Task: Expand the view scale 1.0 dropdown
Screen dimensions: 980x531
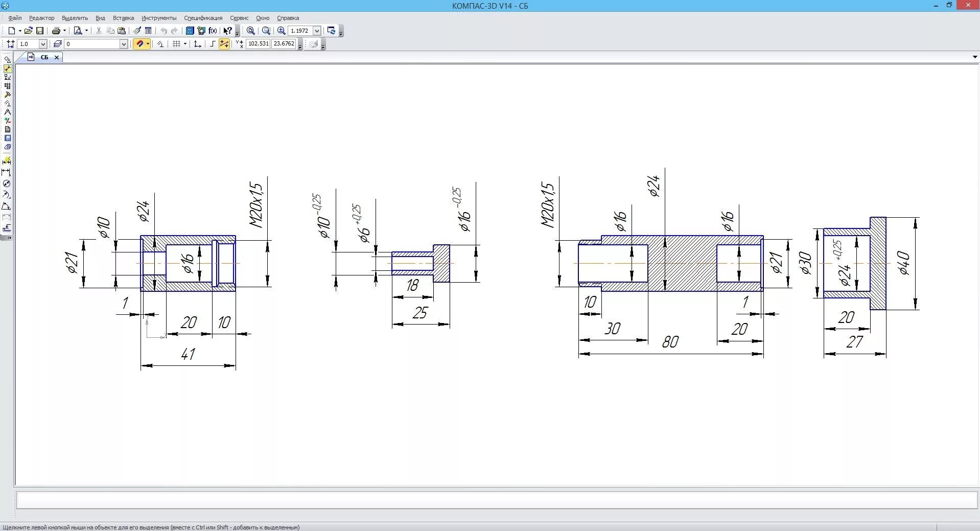Action: [43, 44]
